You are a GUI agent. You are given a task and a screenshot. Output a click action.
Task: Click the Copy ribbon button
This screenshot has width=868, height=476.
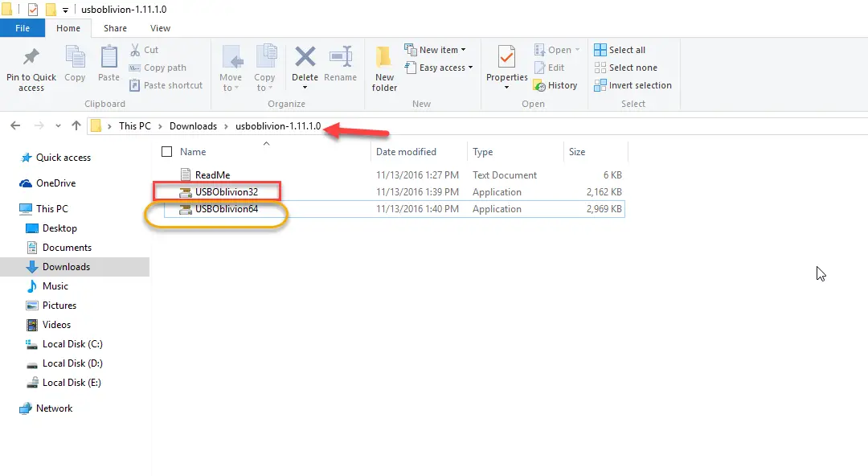tap(75, 64)
